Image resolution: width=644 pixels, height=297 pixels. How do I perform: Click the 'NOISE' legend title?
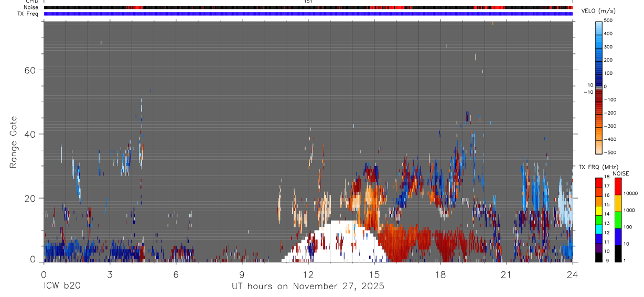tap(620, 173)
